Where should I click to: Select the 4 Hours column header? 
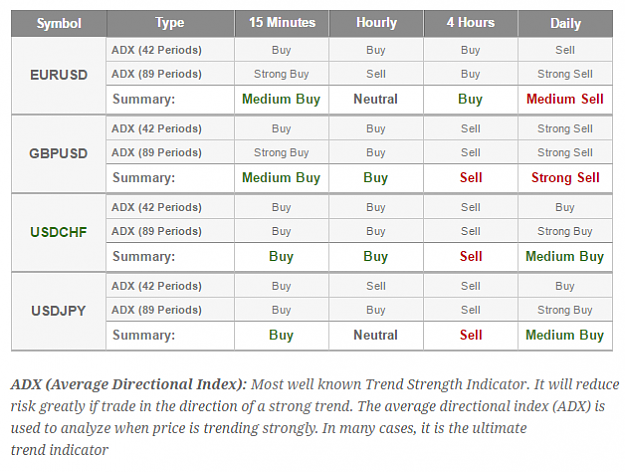tap(471, 23)
